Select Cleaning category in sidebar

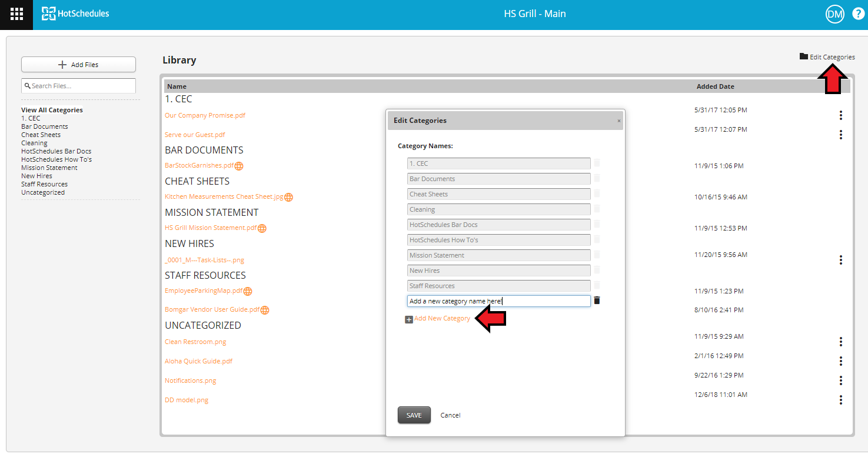[x=34, y=143]
